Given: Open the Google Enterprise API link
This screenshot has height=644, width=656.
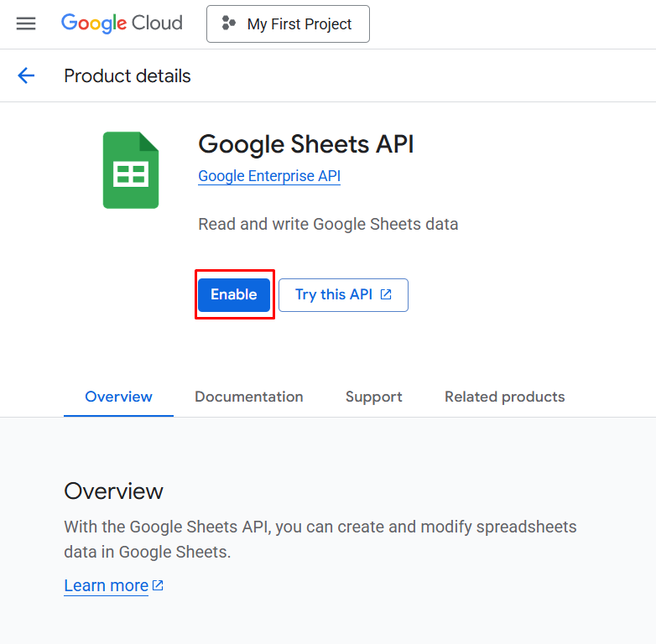Looking at the screenshot, I should (x=269, y=176).
